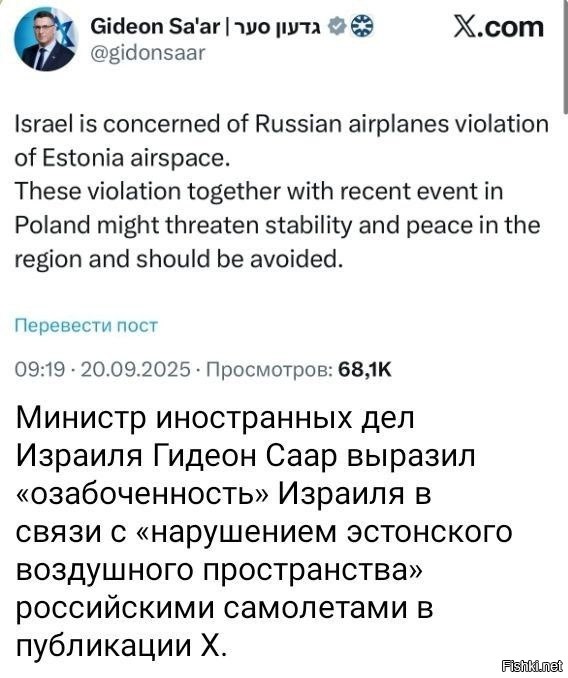
Task: Click the X.com logo text
Action: (x=498, y=27)
